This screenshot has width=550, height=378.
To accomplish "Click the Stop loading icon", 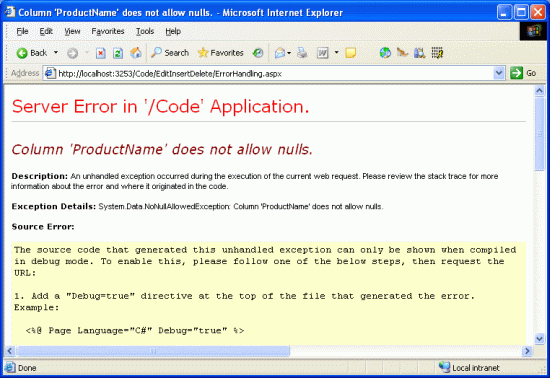I will click(x=101, y=53).
